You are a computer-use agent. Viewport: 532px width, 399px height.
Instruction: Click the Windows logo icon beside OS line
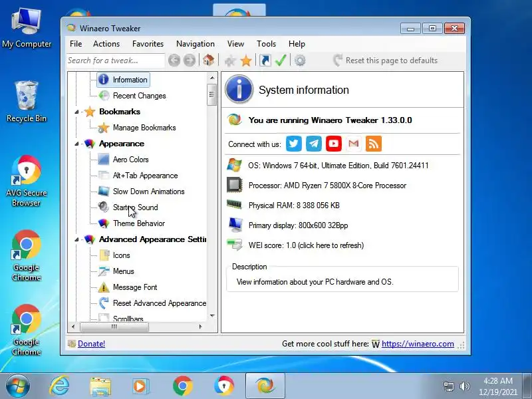[235, 165]
